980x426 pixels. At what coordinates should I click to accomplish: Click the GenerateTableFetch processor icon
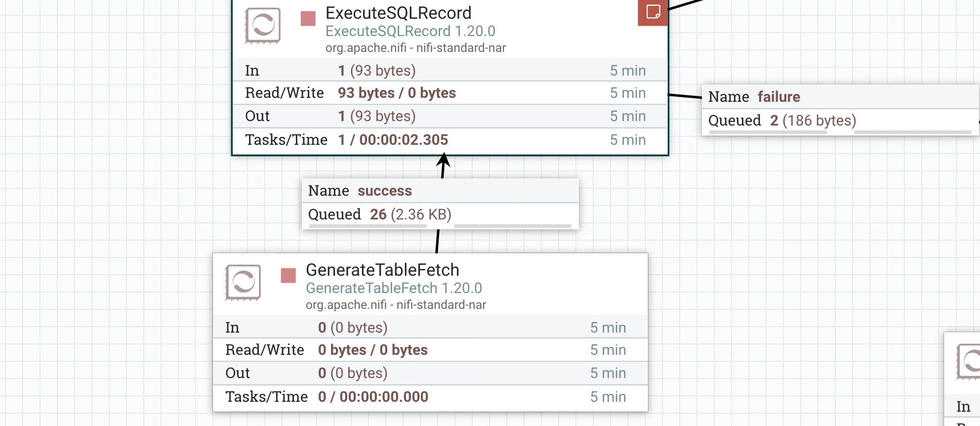pyautogui.click(x=243, y=283)
